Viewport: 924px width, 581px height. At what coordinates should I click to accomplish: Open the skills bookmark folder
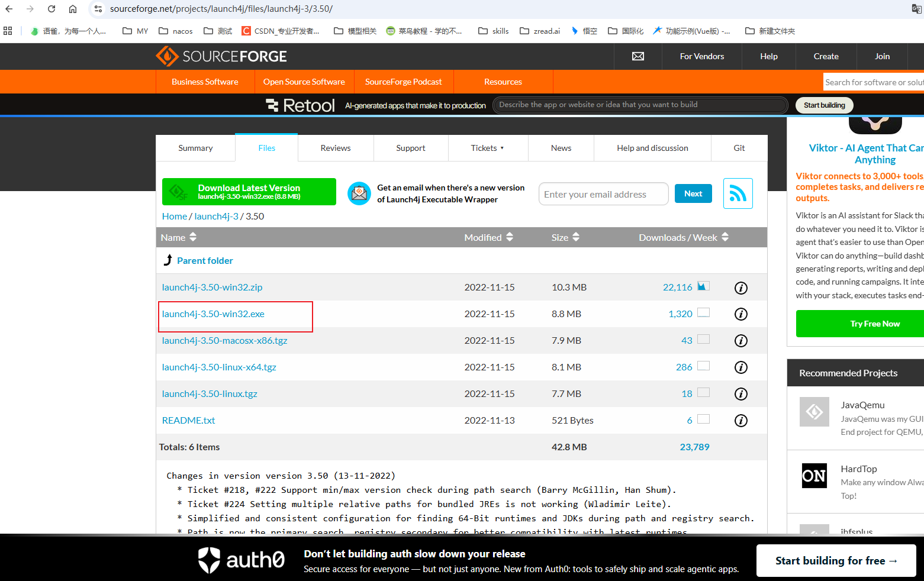(x=494, y=31)
